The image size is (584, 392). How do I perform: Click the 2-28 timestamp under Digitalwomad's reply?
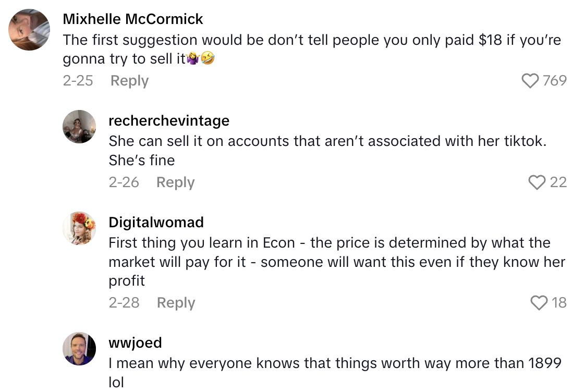pos(124,303)
